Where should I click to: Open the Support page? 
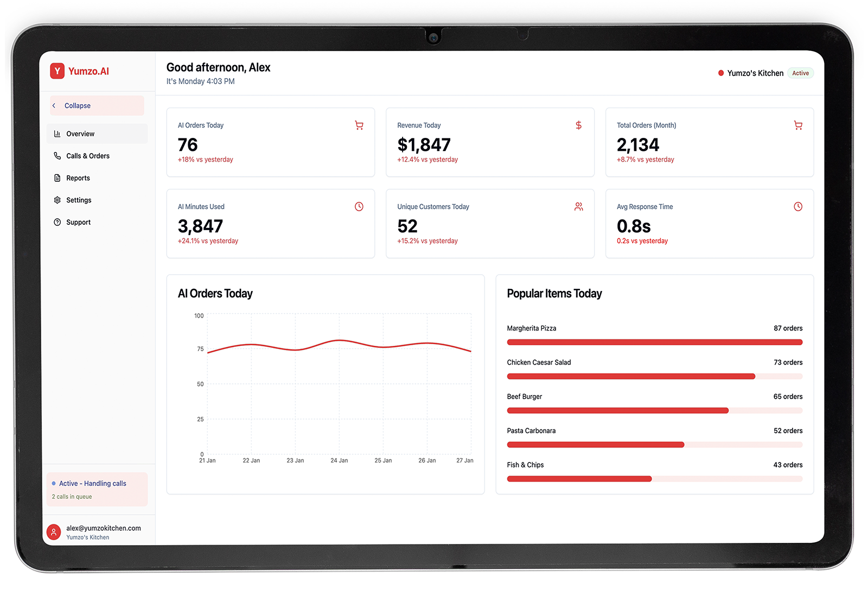click(x=78, y=223)
